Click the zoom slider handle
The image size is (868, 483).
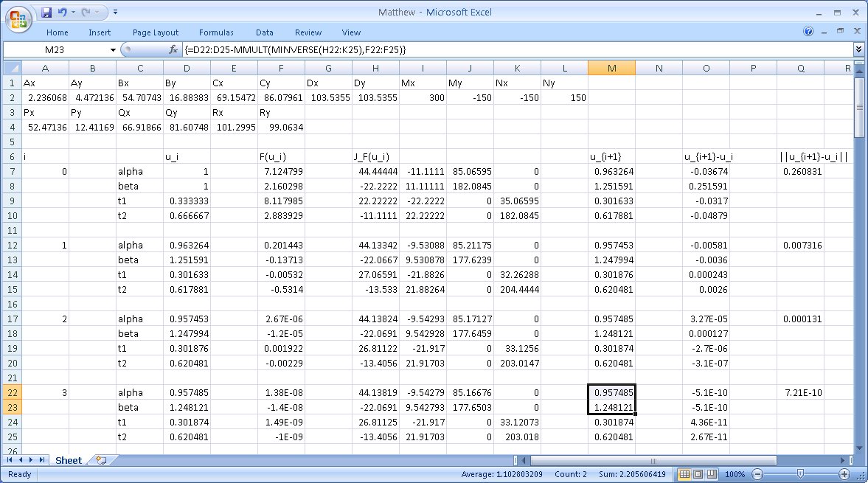(801, 474)
